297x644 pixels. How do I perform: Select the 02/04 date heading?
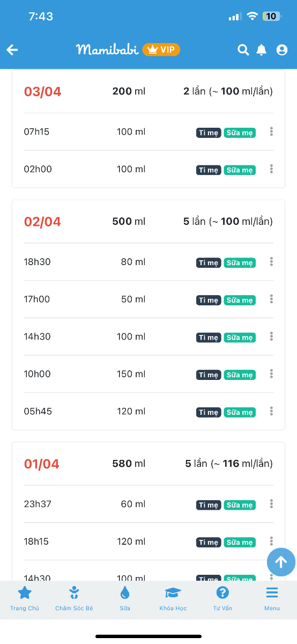click(x=42, y=222)
